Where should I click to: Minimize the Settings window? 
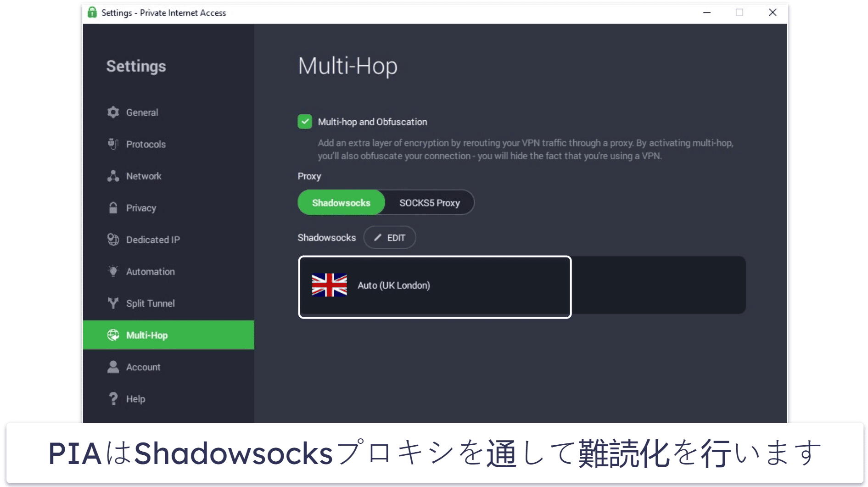click(x=707, y=12)
